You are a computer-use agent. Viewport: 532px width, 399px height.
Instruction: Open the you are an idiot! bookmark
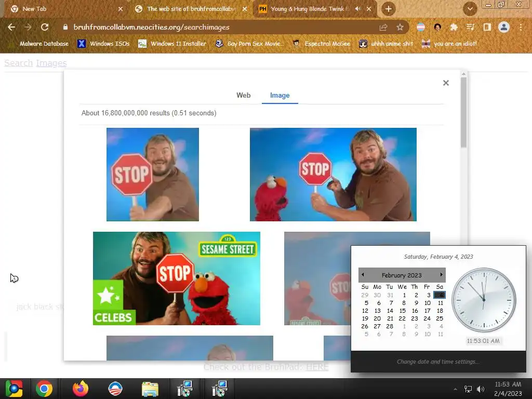click(449, 44)
